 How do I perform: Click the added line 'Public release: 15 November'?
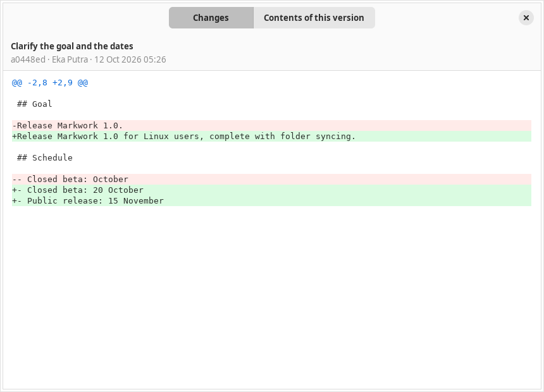tap(271, 201)
